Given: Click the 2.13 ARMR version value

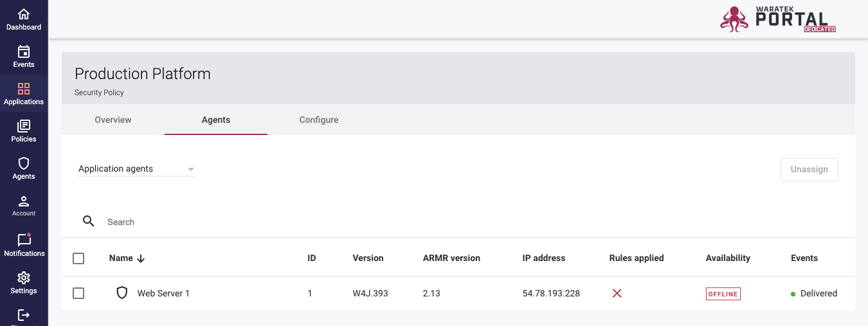Looking at the screenshot, I should (x=431, y=293).
